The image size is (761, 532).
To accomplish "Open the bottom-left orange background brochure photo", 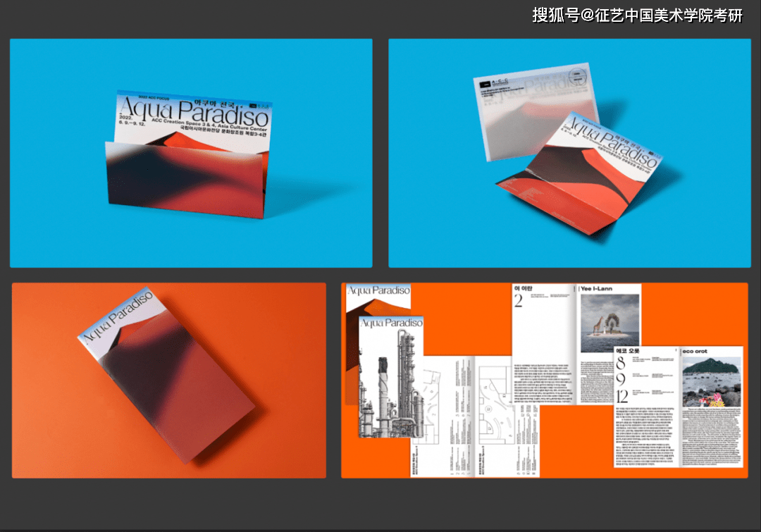I will pyautogui.click(x=169, y=380).
